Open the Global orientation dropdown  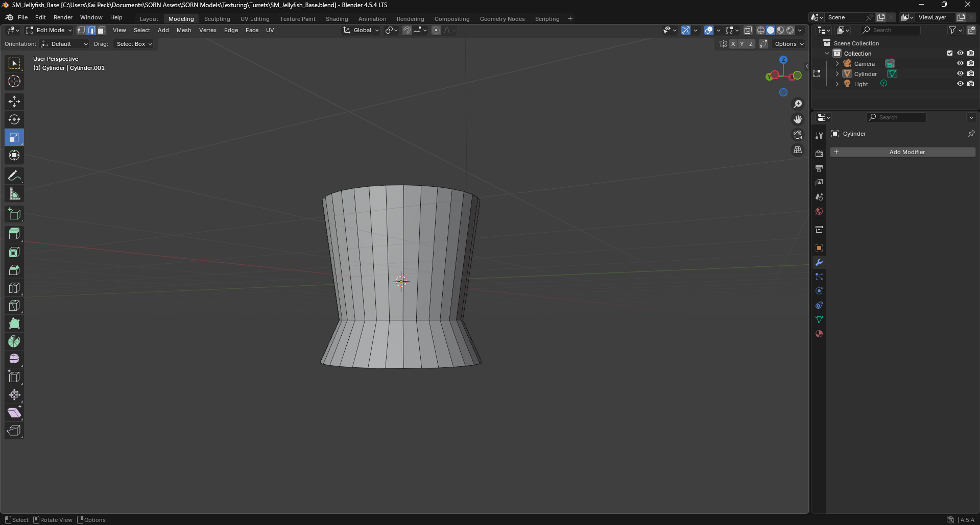(362, 30)
